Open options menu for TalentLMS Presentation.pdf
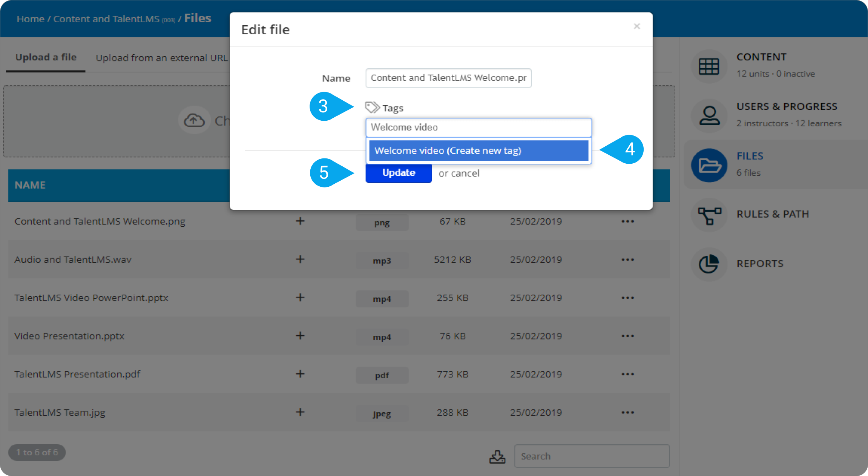This screenshot has width=868, height=476. click(627, 374)
